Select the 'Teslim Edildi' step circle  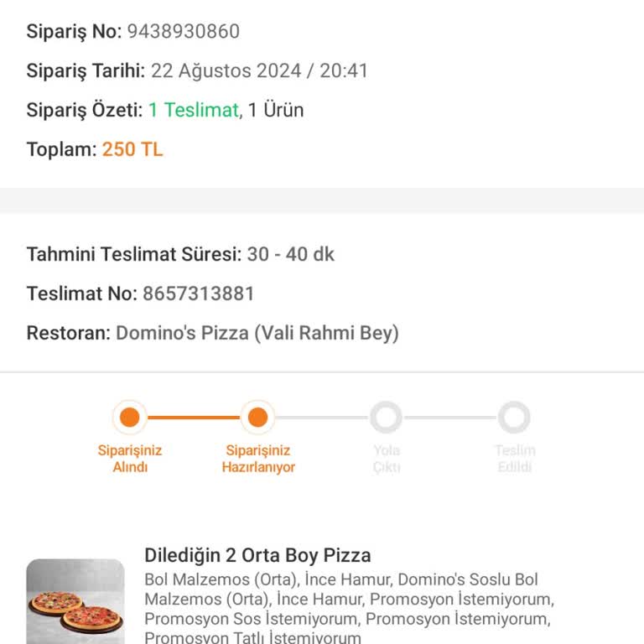(514, 418)
